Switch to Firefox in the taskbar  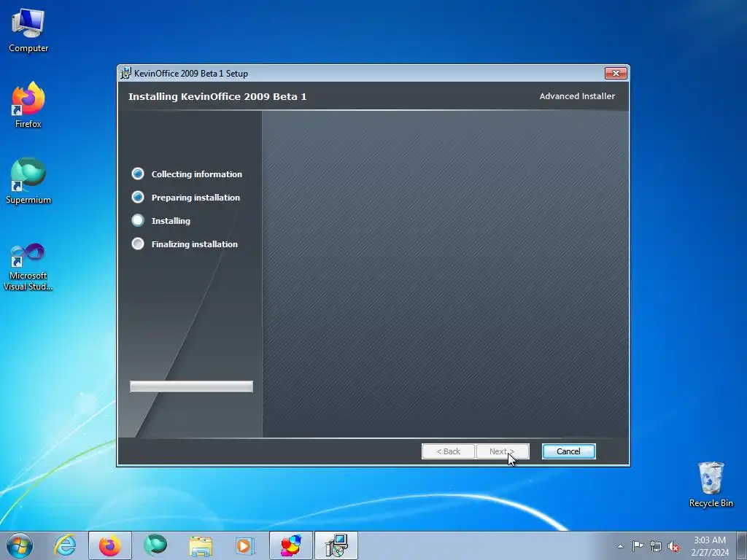[109, 545]
